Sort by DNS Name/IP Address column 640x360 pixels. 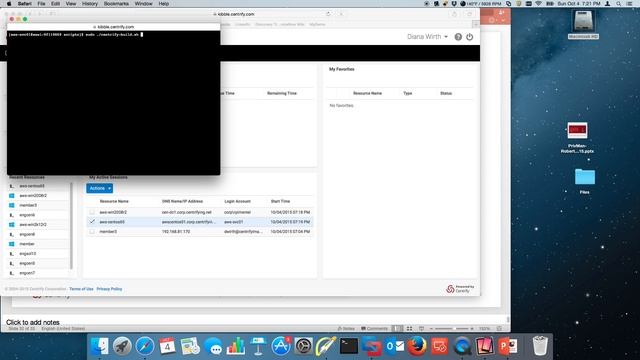click(x=182, y=201)
